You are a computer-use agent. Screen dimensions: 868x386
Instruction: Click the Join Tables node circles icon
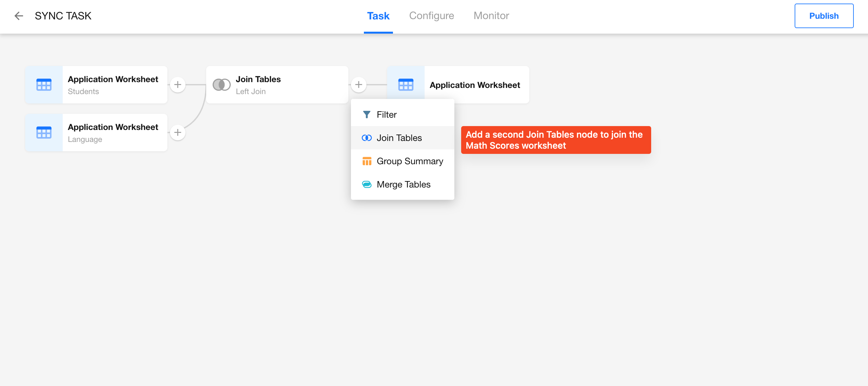(221, 85)
